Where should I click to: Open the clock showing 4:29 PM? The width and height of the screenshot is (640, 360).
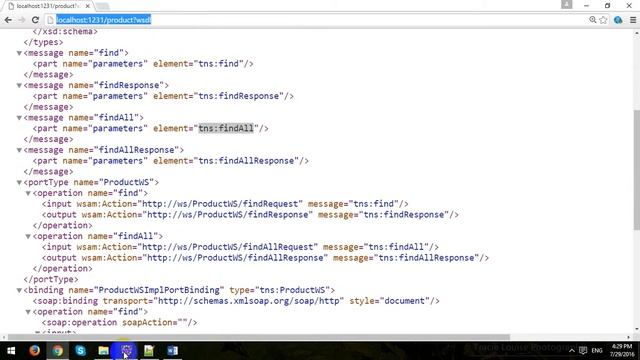coord(622,351)
